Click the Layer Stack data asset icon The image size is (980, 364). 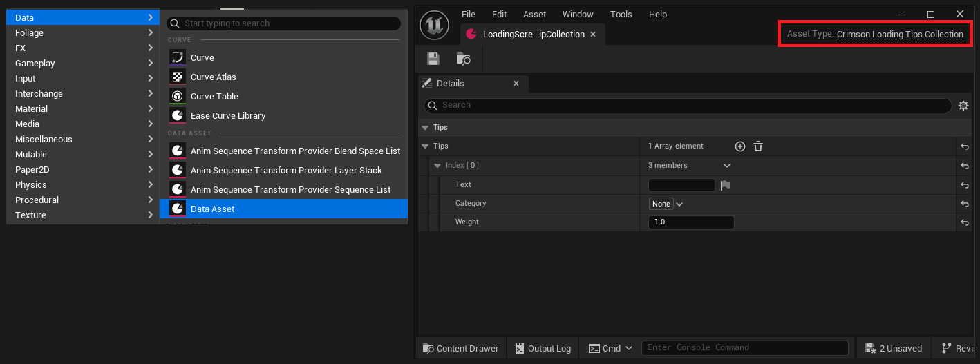[178, 170]
